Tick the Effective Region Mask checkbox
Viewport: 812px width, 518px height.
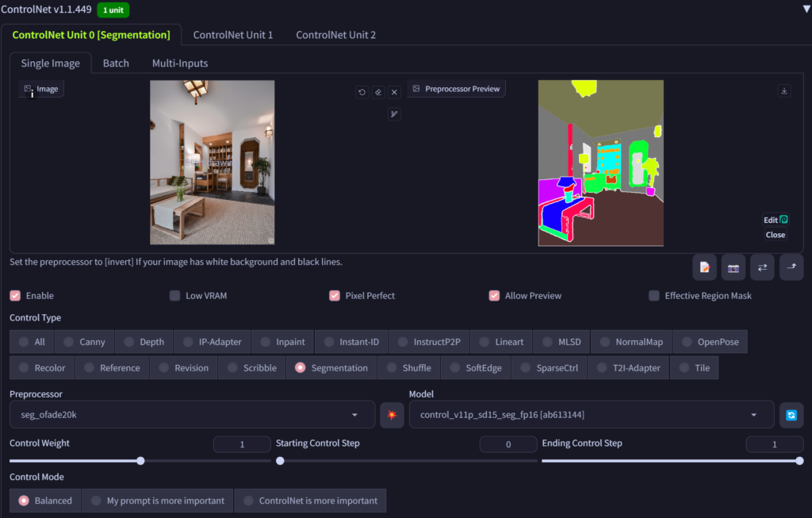654,296
